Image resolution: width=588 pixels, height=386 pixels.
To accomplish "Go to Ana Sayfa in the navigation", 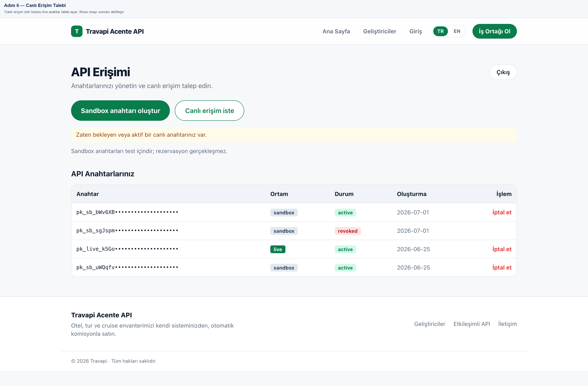I will [x=336, y=31].
